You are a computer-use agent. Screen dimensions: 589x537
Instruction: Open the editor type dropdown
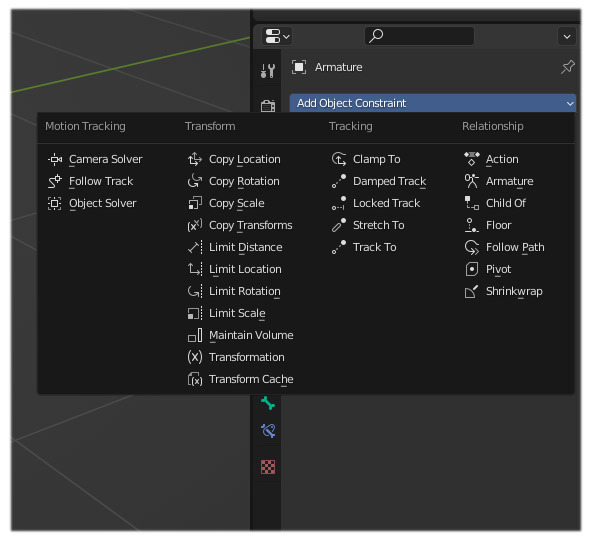coord(277,36)
